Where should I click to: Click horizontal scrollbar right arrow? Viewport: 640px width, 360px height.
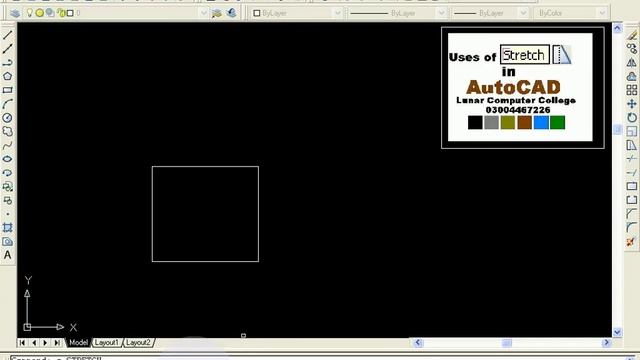point(606,342)
